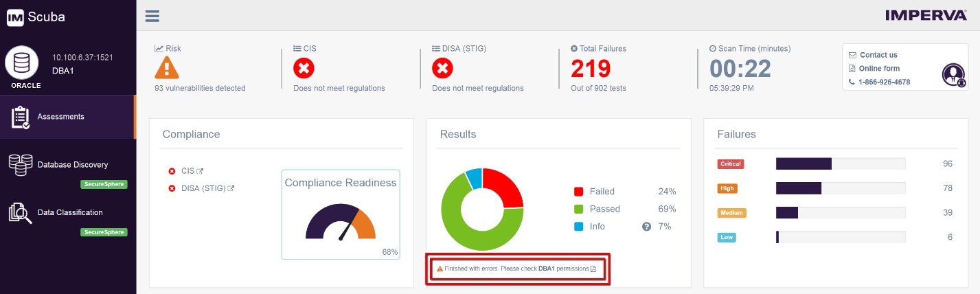The width and height of the screenshot is (980, 294).
Task: Click the Oracle database icon
Action: pyautogui.click(x=23, y=63)
